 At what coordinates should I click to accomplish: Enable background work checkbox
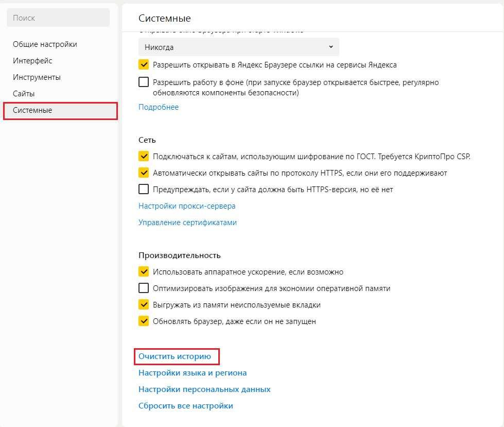click(144, 82)
